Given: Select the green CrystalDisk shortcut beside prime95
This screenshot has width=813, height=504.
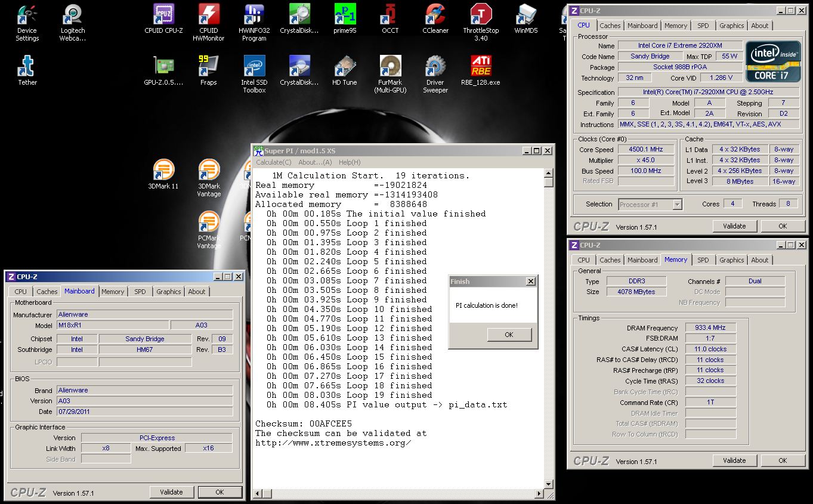Looking at the screenshot, I should pyautogui.click(x=299, y=19).
